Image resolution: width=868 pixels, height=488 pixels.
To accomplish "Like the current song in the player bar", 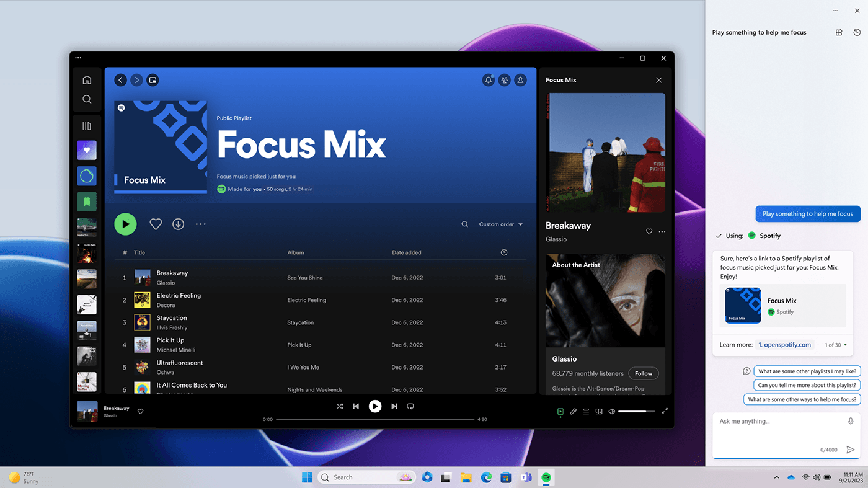I will 140,411.
